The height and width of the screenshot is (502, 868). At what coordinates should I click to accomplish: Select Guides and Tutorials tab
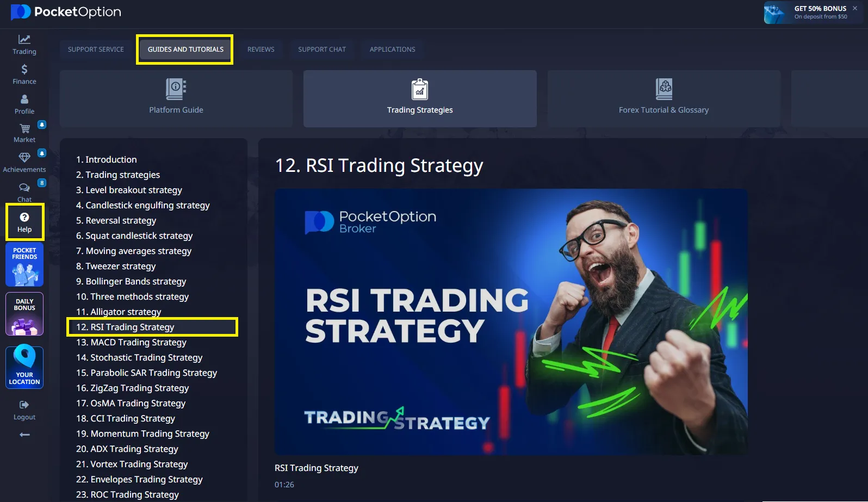(185, 49)
